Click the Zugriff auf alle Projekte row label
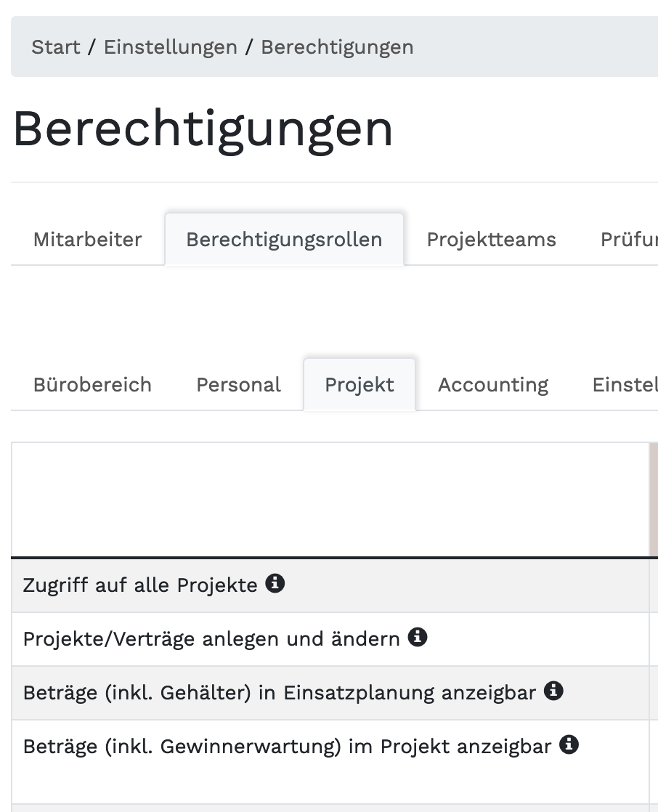 coord(140,585)
